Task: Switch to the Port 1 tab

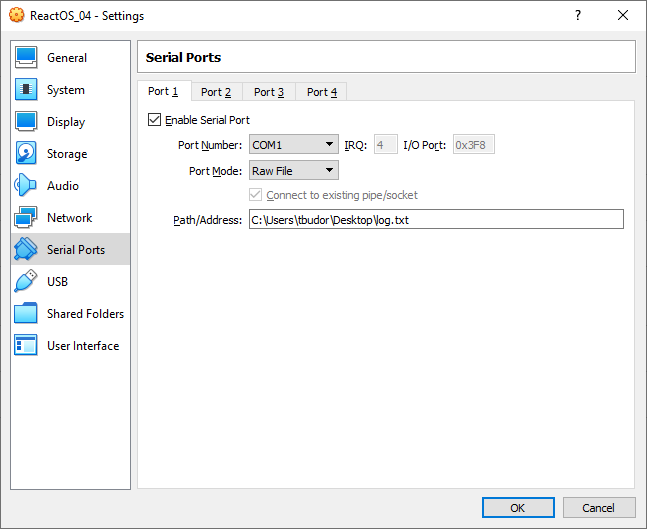Action: click(163, 91)
